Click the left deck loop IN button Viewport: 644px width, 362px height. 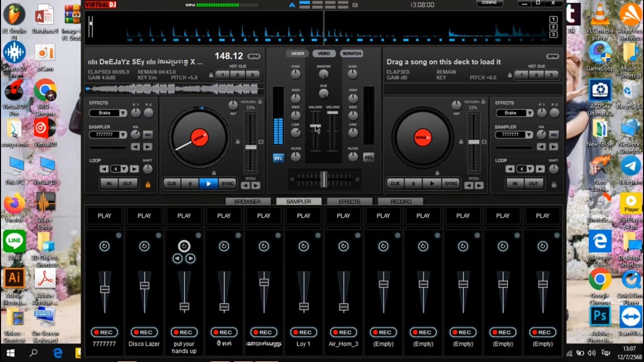click(109, 184)
